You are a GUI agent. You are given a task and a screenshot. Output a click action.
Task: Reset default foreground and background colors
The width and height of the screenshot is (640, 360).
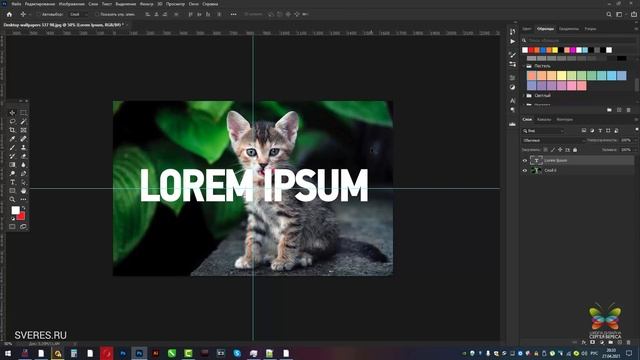(13, 218)
